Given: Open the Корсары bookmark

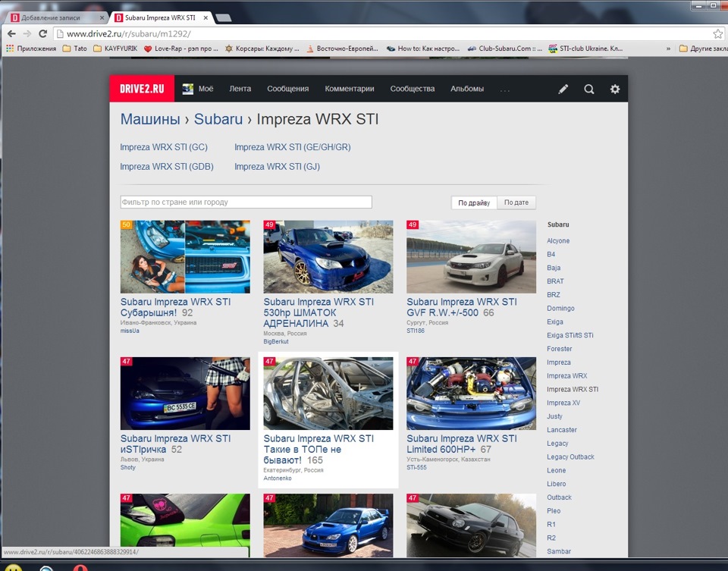Looking at the screenshot, I should tap(262, 49).
